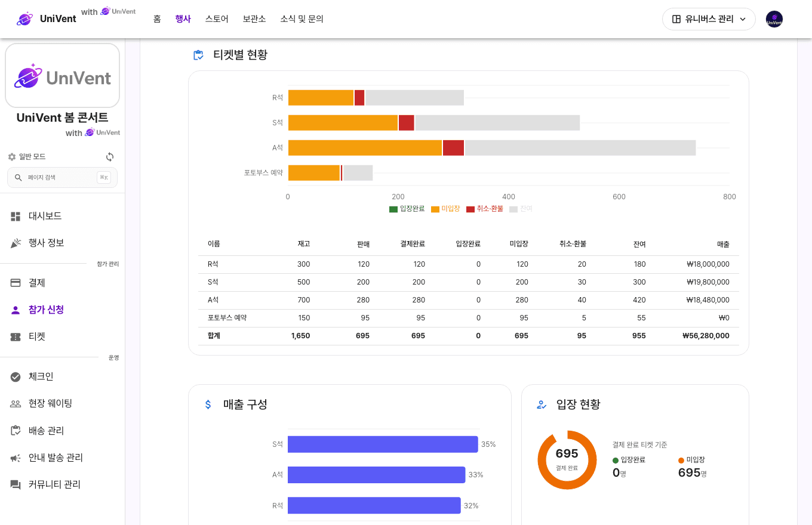812x525 pixels.
Task: Open 보관소 in top navigation
Action: pyautogui.click(x=254, y=19)
